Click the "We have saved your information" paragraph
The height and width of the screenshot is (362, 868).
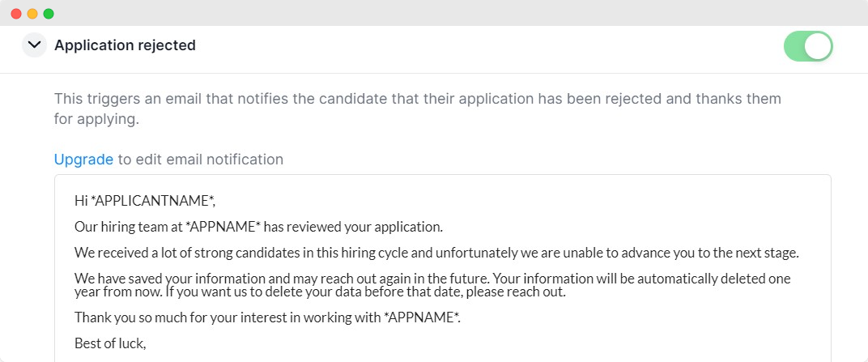(x=432, y=284)
